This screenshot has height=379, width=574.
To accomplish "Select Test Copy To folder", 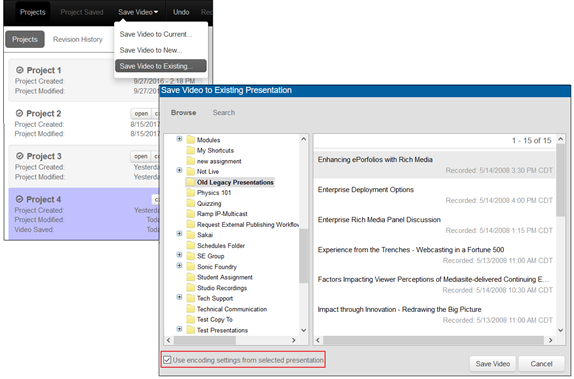I will [215, 319].
